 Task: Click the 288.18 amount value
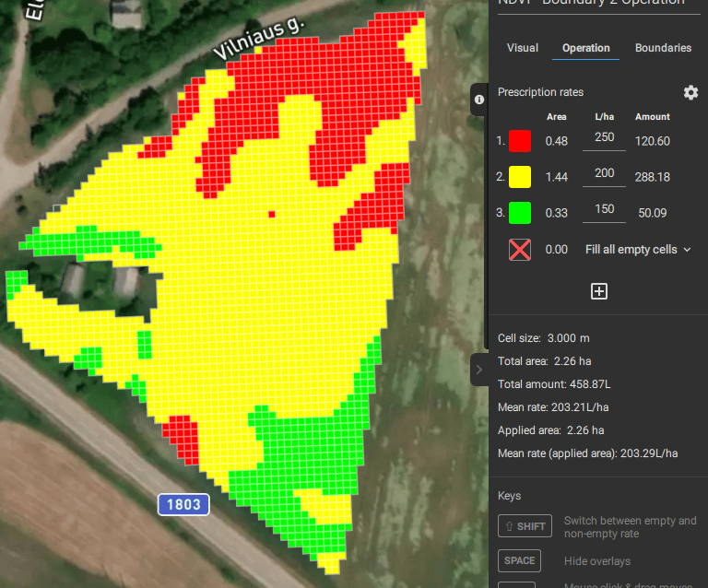click(x=652, y=177)
